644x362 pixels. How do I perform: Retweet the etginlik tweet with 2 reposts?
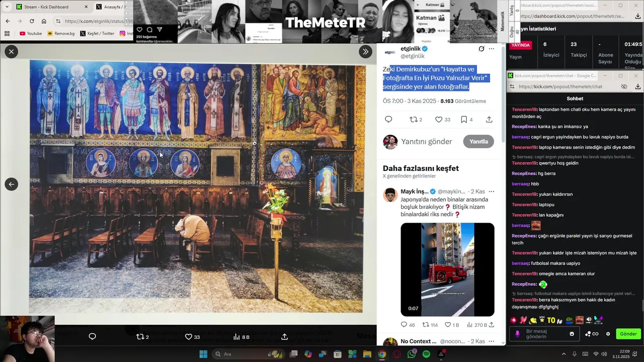tap(416, 119)
